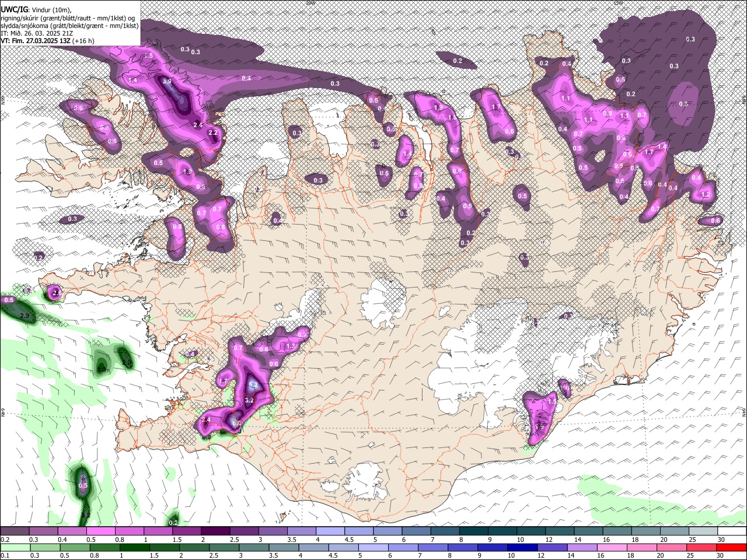The image size is (747, 560).
Task: Click the 'VT: Fim. 27.03.2025 13Z' valid time
Action: [35, 41]
